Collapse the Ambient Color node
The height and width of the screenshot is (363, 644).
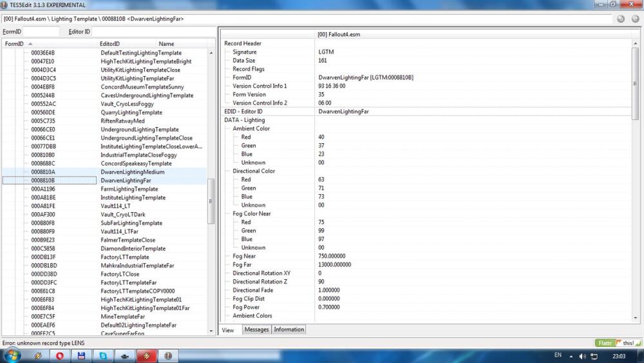[251, 128]
